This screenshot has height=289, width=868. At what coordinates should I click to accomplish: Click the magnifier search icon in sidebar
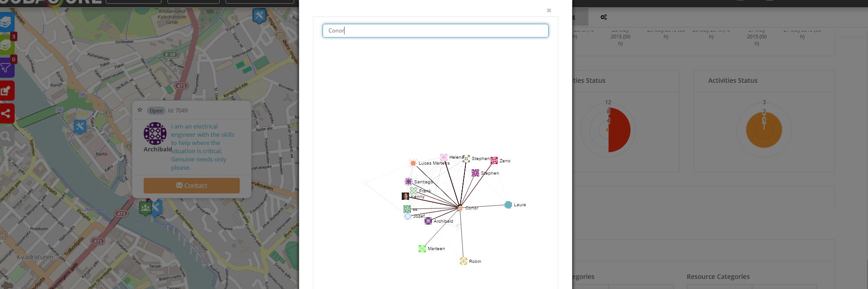pos(6,136)
